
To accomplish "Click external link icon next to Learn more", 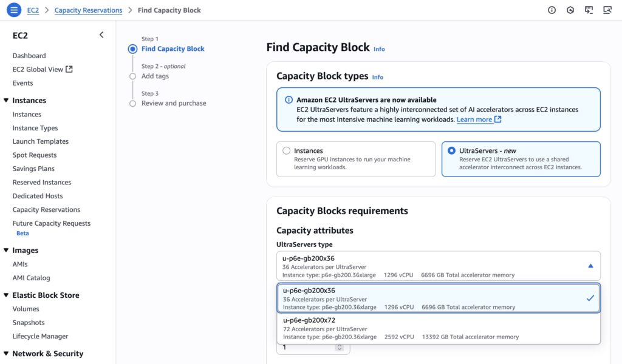I will click(498, 120).
